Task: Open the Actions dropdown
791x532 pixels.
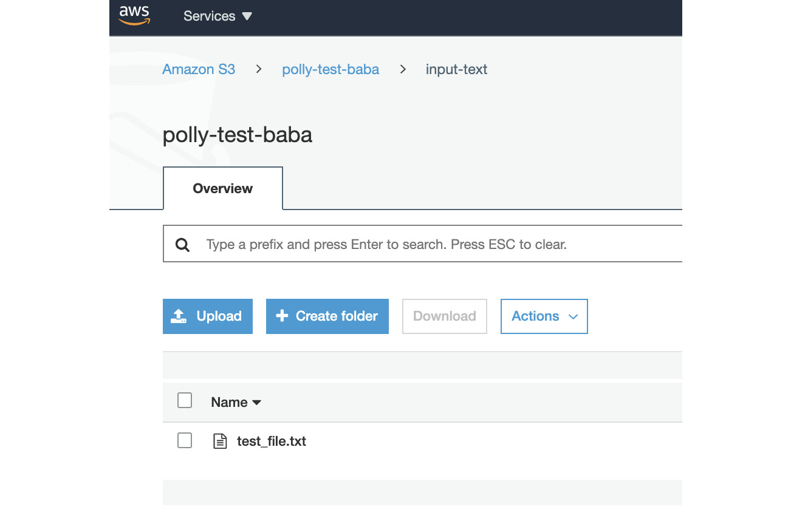Action: [544, 316]
